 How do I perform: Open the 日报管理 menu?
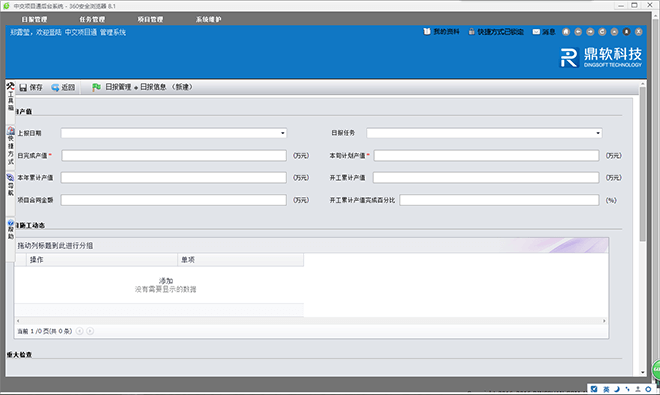point(35,19)
